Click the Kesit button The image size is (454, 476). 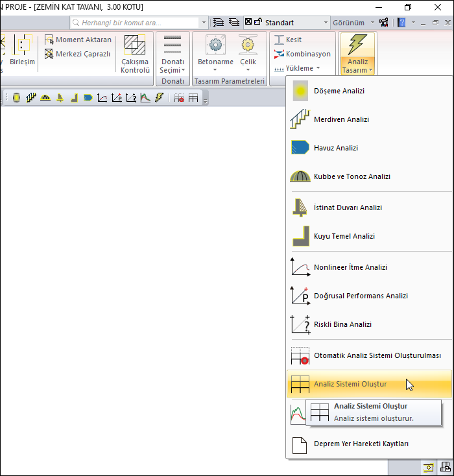click(x=288, y=40)
